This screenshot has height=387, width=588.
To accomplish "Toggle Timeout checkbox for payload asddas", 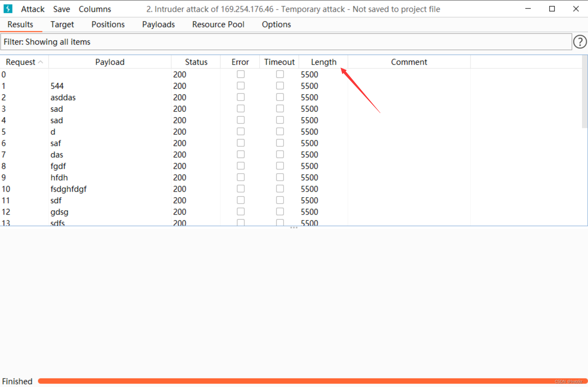I will pos(280,97).
